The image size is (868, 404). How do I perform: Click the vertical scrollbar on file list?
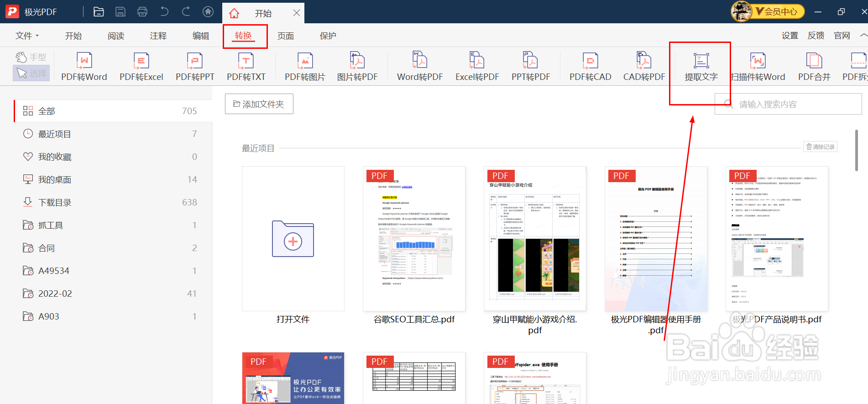tap(856, 151)
